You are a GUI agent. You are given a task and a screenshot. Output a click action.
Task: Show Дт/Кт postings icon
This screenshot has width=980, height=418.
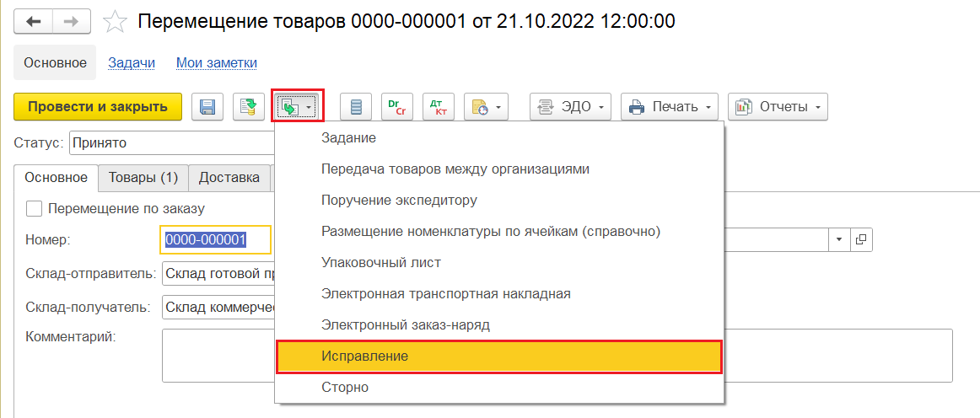coord(439,107)
